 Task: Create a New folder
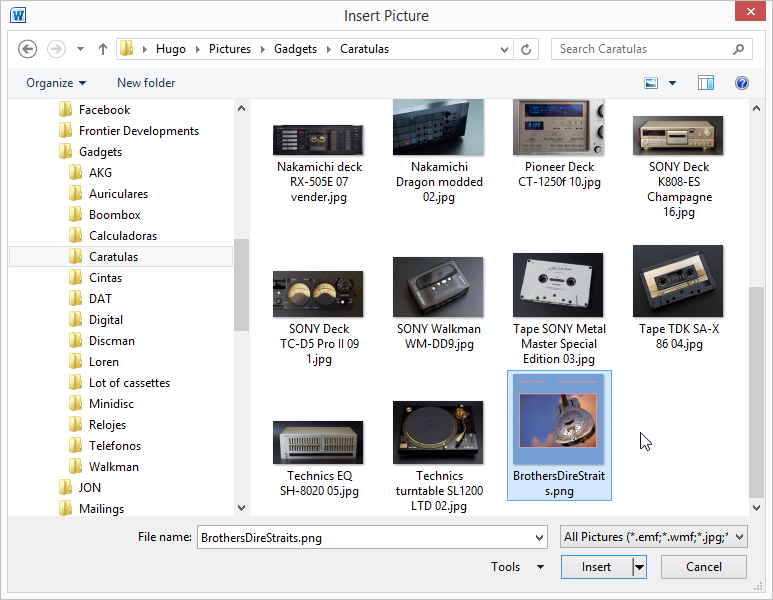point(146,83)
